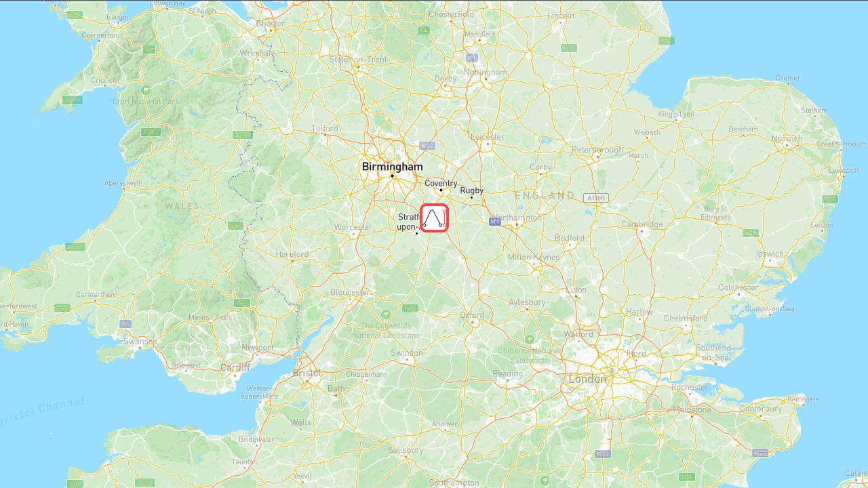Click the M1 motorway shield near Northampton
The height and width of the screenshot is (488, 868).
point(494,221)
